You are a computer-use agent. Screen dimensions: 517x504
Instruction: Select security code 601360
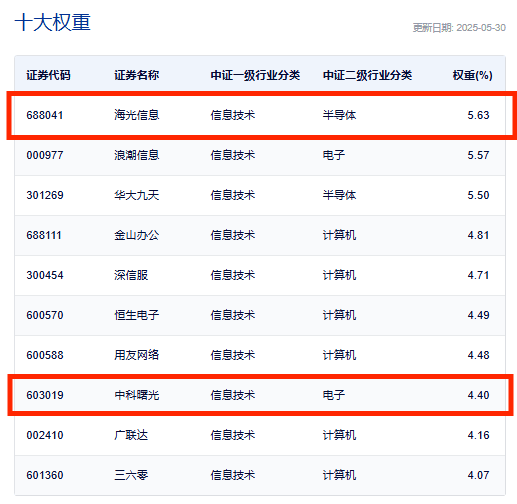(x=45, y=475)
